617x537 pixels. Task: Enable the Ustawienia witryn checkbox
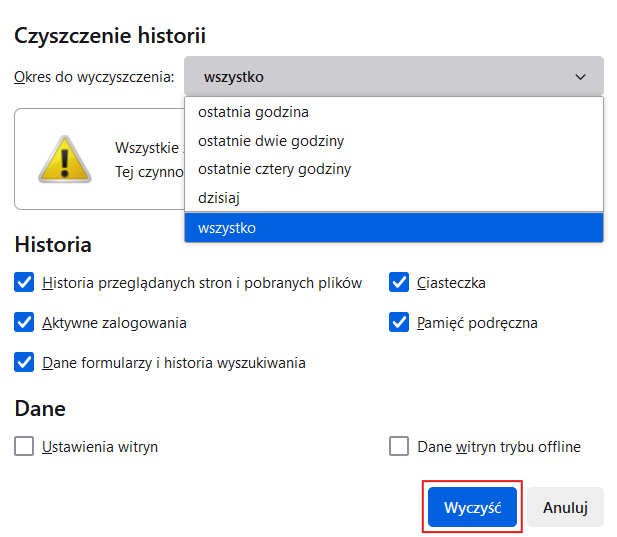(x=24, y=446)
